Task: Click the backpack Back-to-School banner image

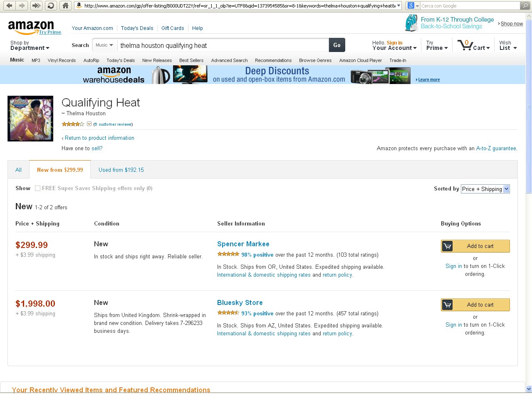Action: tap(411, 23)
